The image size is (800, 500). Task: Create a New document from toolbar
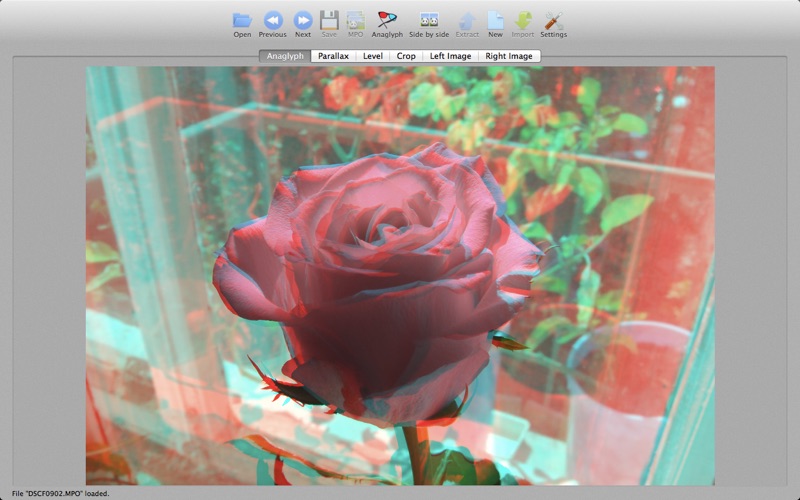point(495,20)
